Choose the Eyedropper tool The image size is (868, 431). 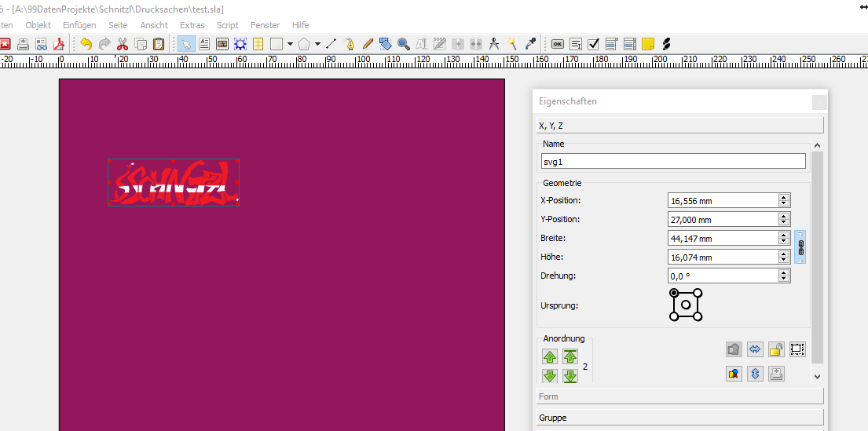[530, 44]
